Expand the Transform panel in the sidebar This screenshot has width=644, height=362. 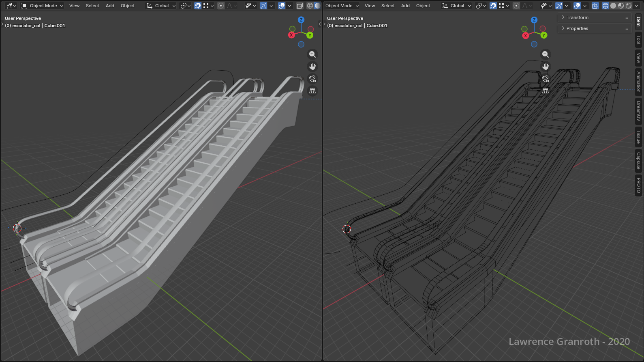click(x=577, y=17)
